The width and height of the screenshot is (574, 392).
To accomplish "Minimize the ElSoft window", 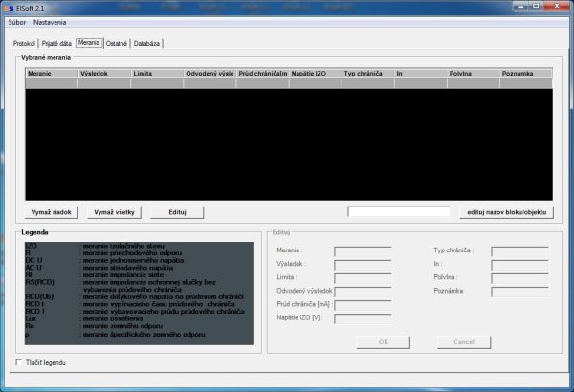I will point(521,6).
